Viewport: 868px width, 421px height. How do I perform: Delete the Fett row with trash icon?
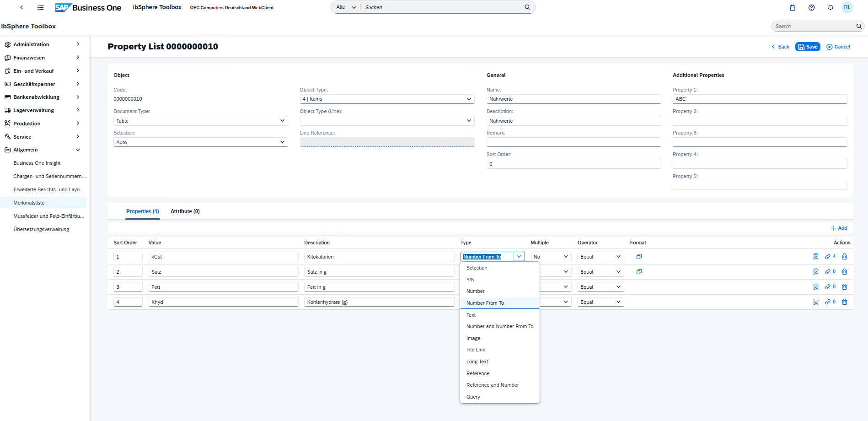tap(845, 287)
